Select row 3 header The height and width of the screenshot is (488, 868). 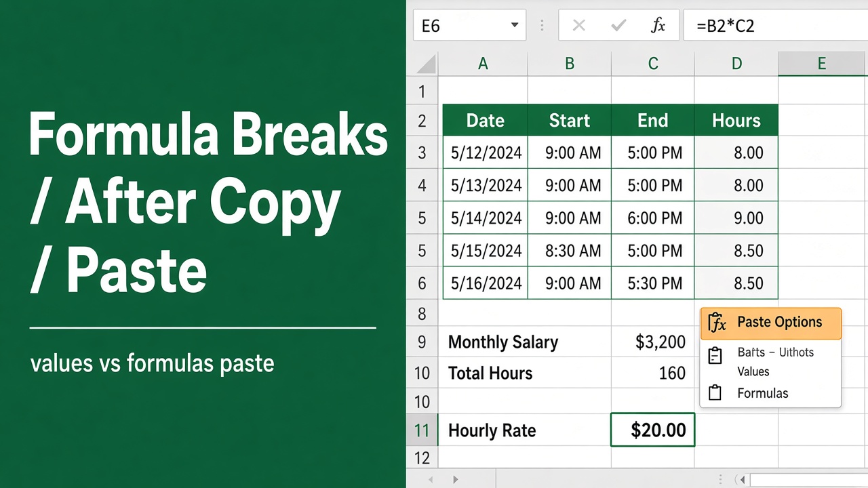[x=422, y=152]
